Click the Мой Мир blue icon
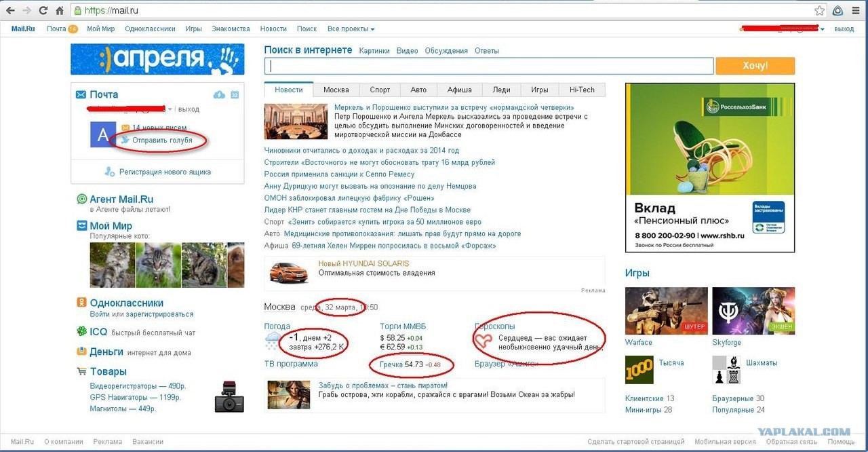868x452 pixels. 82,226
